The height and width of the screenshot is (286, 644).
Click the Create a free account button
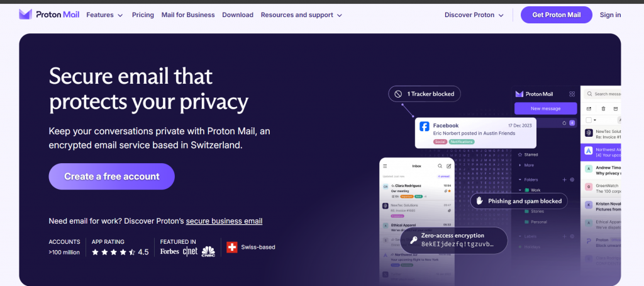coord(111,176)
